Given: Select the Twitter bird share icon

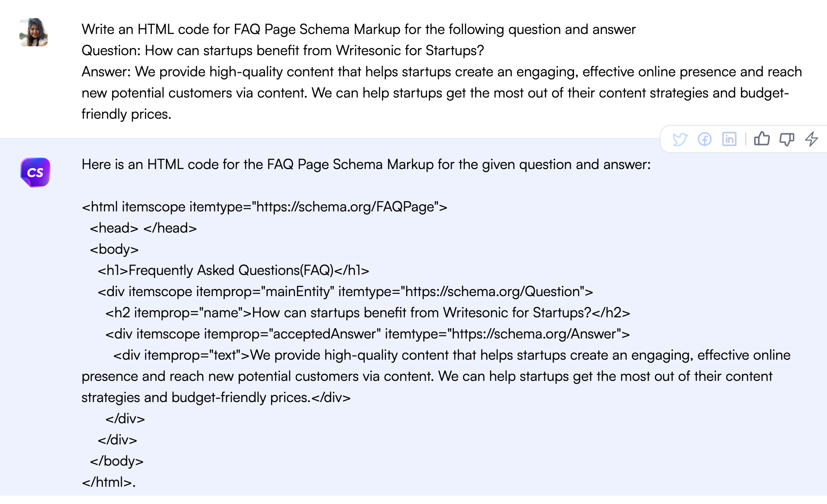Looking at the screenshot, I should [x=680, y=139].
